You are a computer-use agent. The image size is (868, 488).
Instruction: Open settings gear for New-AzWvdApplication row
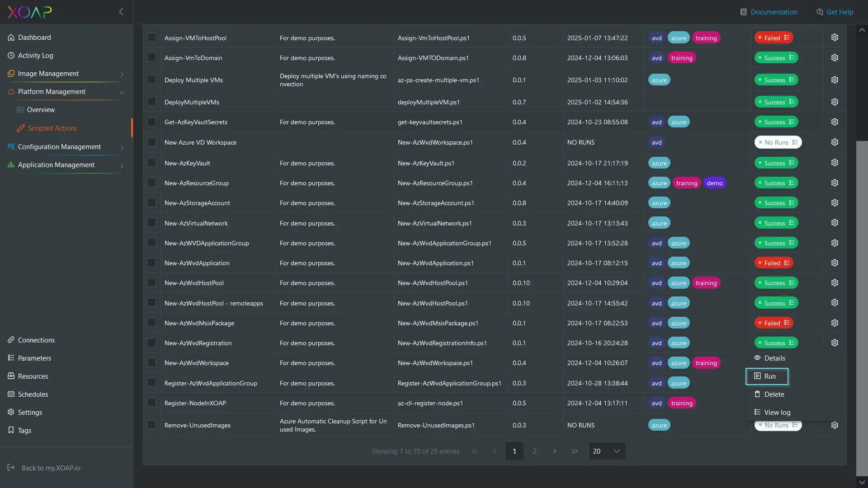pos(835,263)
